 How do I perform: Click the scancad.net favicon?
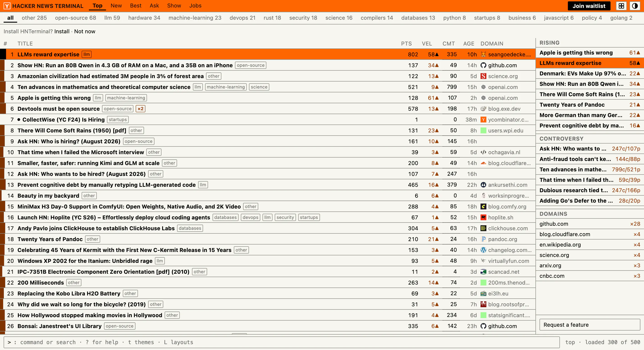pyautogui.click(x=483, y=272)
